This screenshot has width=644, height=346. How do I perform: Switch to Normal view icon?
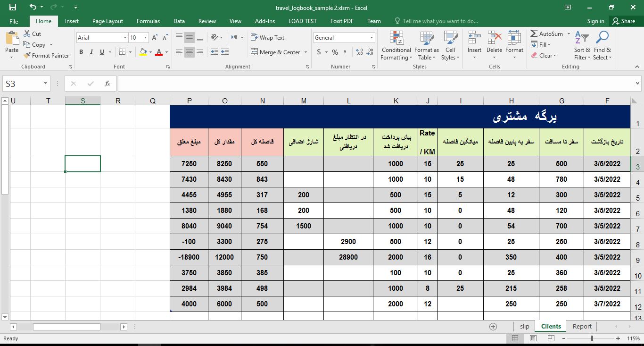pyautogui.click(x=515, y=338)
